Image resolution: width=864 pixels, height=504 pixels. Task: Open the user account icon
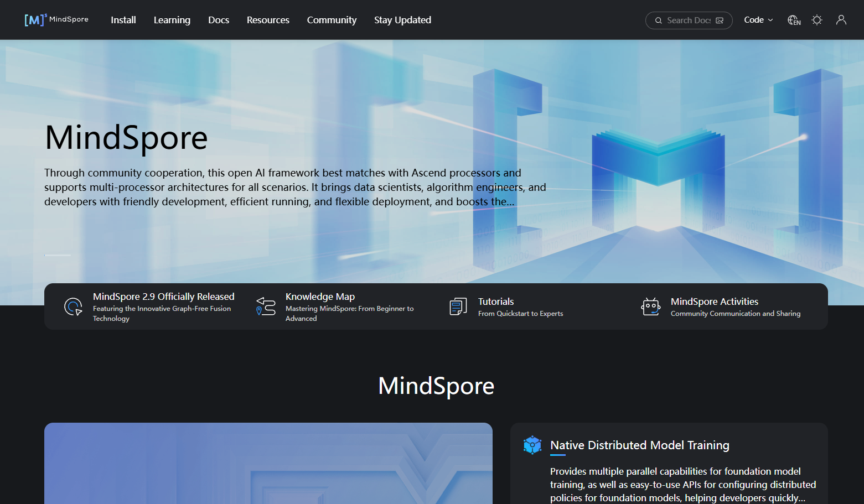point(841,20)
